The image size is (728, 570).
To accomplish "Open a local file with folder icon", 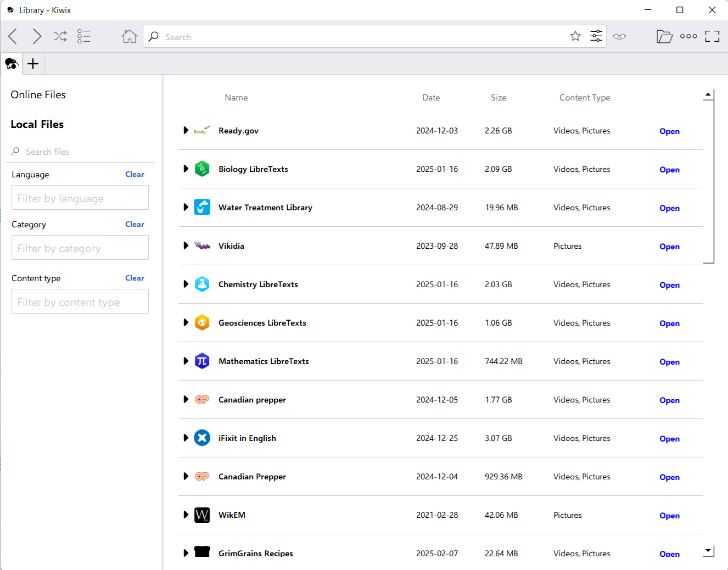I will pyautogui.click(x=664, y=37).
